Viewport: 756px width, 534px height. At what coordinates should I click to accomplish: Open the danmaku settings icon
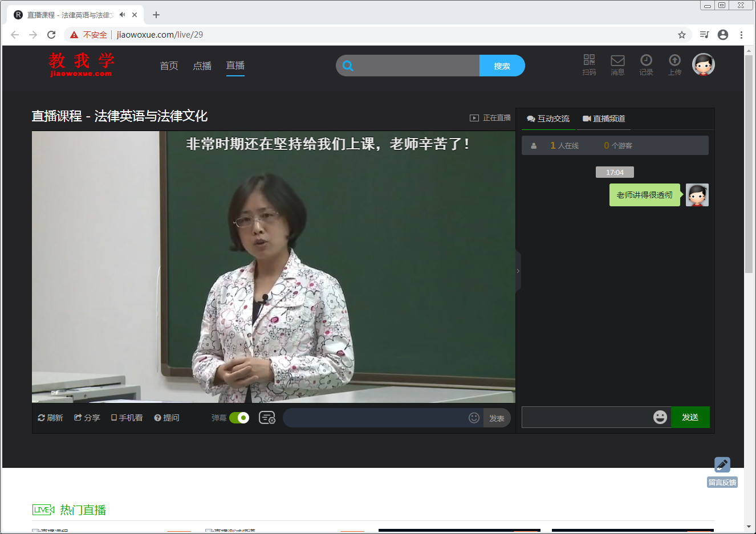click(x=267, y=418)
